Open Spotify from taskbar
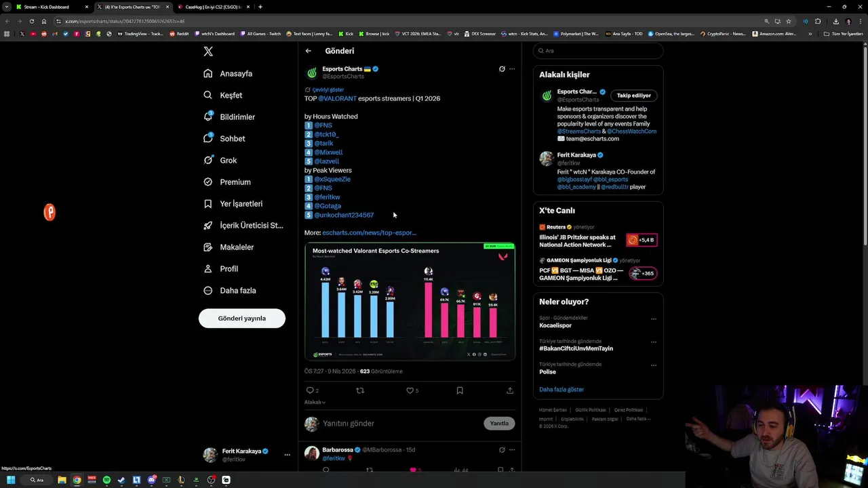This screenshot has width=868, height=488. pos(106,480)
